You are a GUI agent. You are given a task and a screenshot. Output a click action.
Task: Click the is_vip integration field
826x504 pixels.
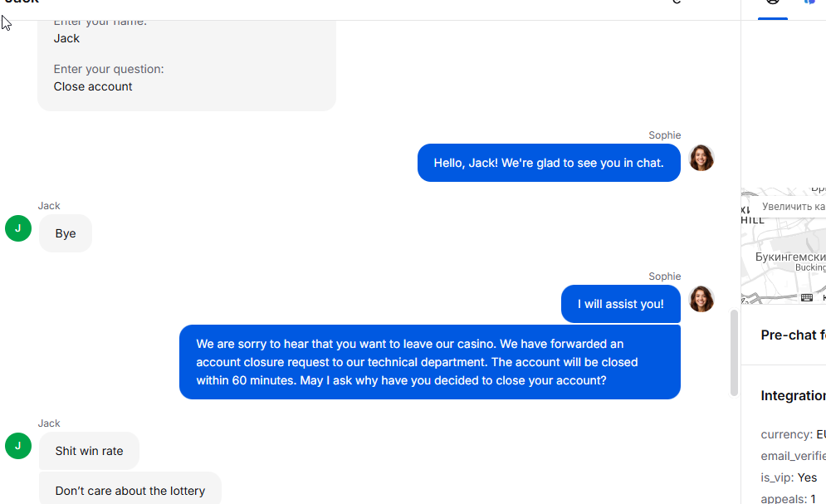point(789,477)
